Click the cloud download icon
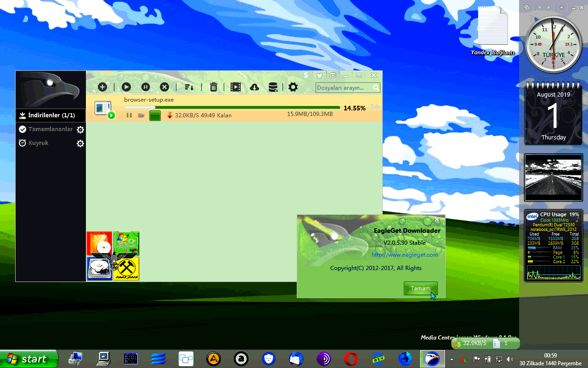The height and width of the screenshot is (368, 588). pyautogui.click(x=254, y=87)
